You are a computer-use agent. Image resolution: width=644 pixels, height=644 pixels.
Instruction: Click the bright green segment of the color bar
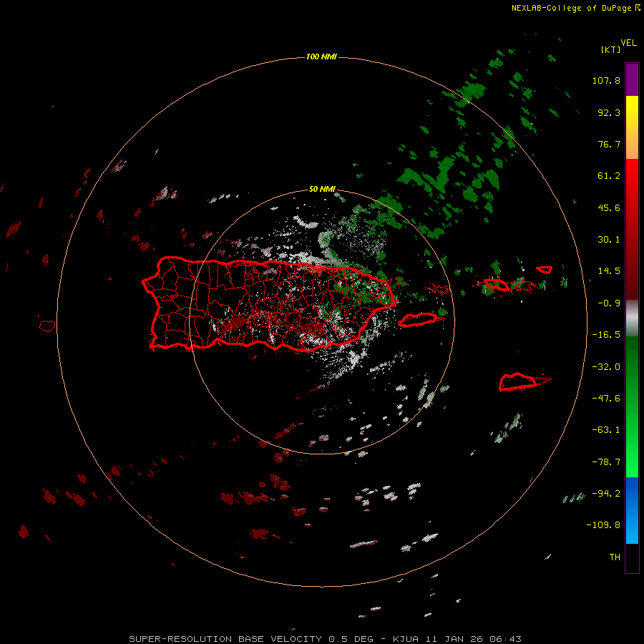pos(632,444)
